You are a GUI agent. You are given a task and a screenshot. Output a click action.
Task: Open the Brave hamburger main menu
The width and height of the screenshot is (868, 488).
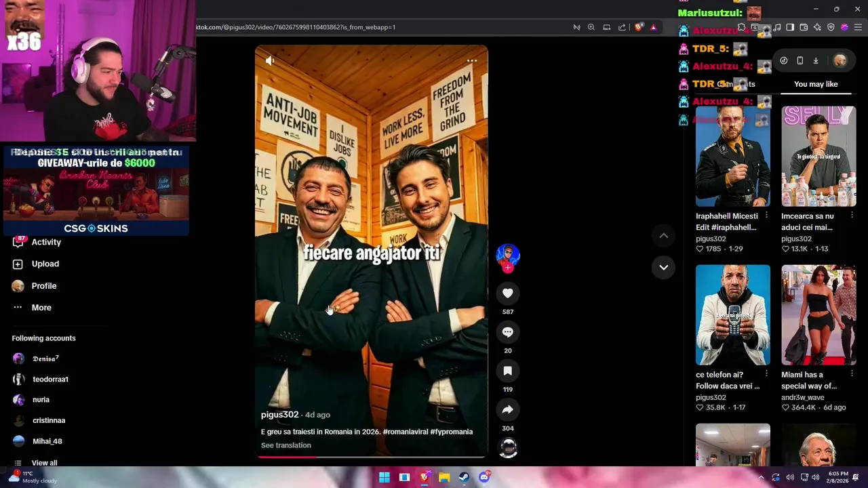pyautogui.click(x=858, y=27)
